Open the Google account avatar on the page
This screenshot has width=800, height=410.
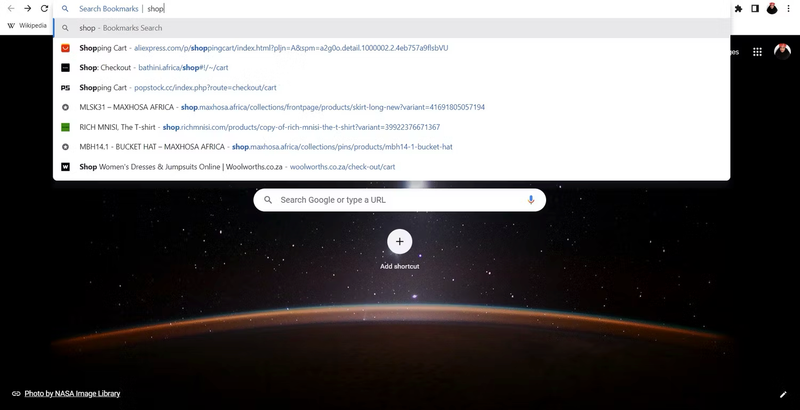tap(782, 51)
